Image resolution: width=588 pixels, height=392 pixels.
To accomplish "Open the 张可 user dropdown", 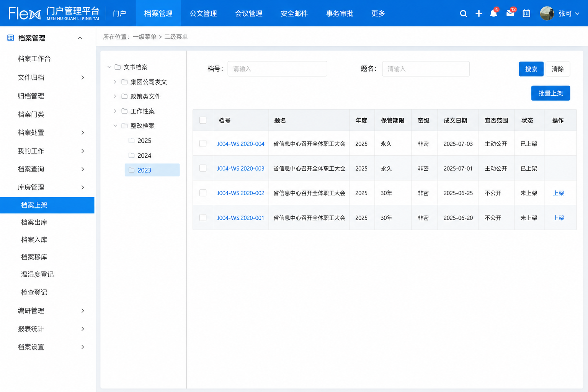I will (568, 13).
